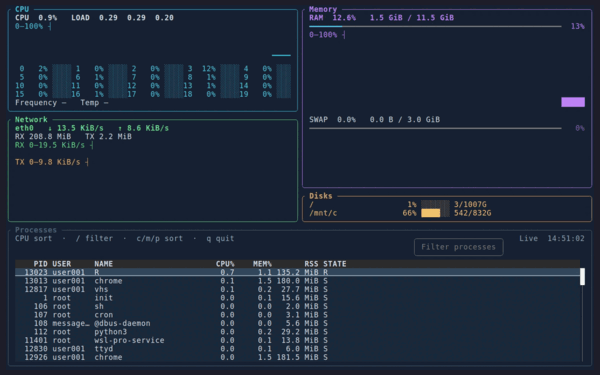
Task: Select chrome process with PID 13013
Action: [x=298, y=281]
